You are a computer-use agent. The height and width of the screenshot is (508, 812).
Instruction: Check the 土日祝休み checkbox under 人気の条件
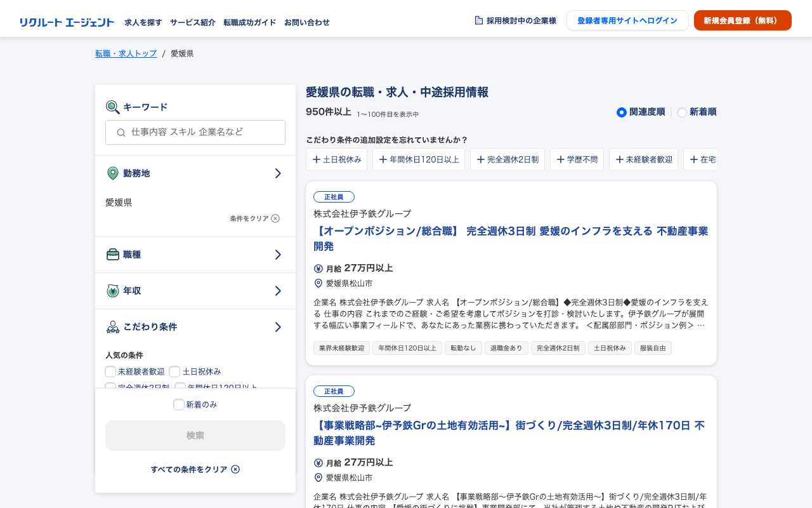coord(174,371)
